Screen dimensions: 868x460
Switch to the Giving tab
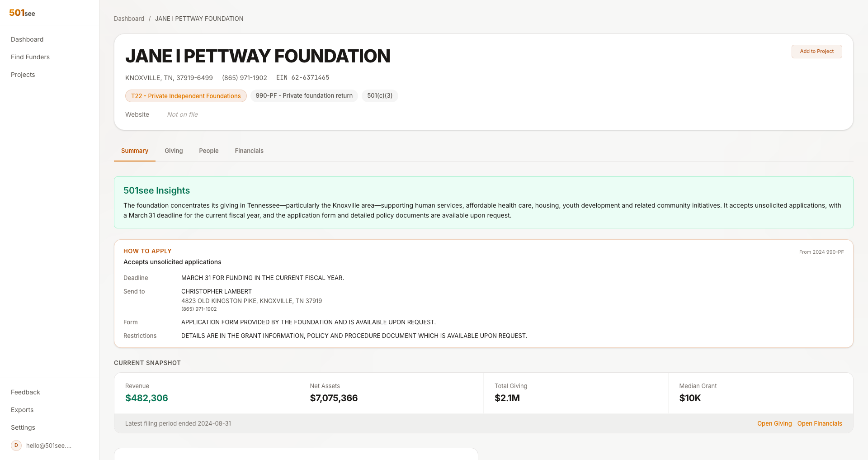pyautogui.click(x=174, y=151)
